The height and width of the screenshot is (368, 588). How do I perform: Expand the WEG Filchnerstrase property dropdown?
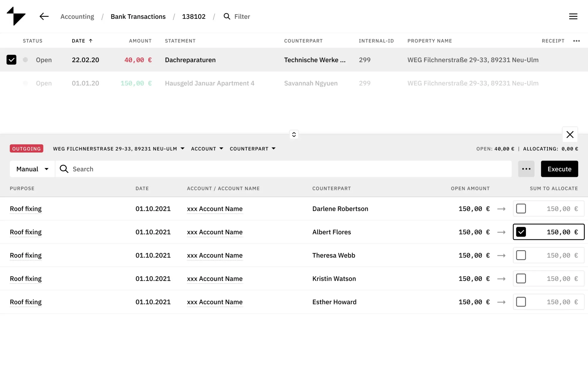(x=118, y=149)
